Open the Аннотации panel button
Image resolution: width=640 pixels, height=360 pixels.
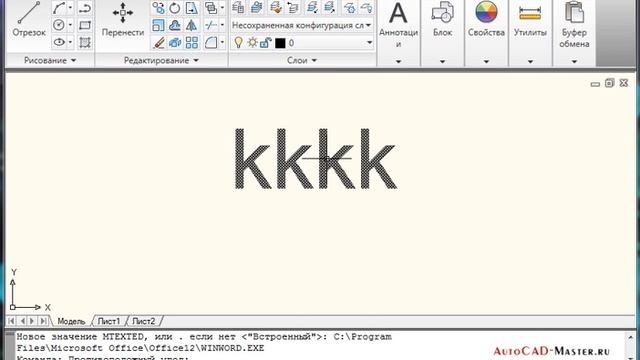point(398,25)
